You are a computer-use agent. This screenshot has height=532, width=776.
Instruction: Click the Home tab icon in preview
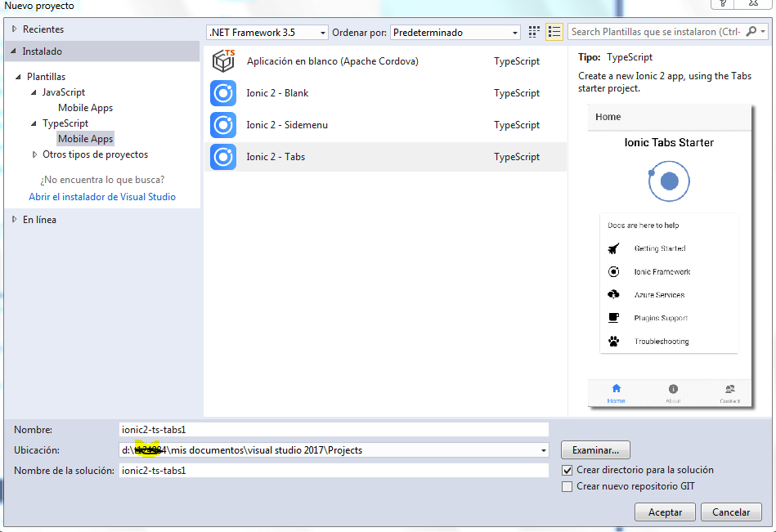[616, 389]
